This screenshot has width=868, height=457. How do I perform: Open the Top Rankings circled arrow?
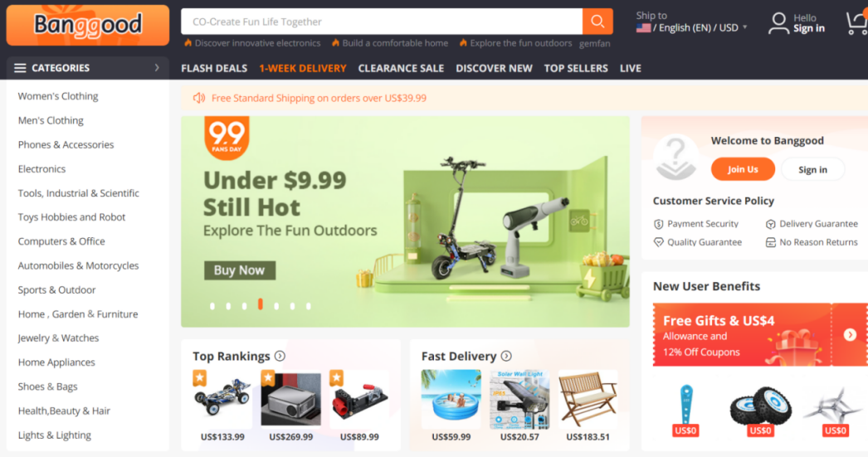(x=280, y=357)
